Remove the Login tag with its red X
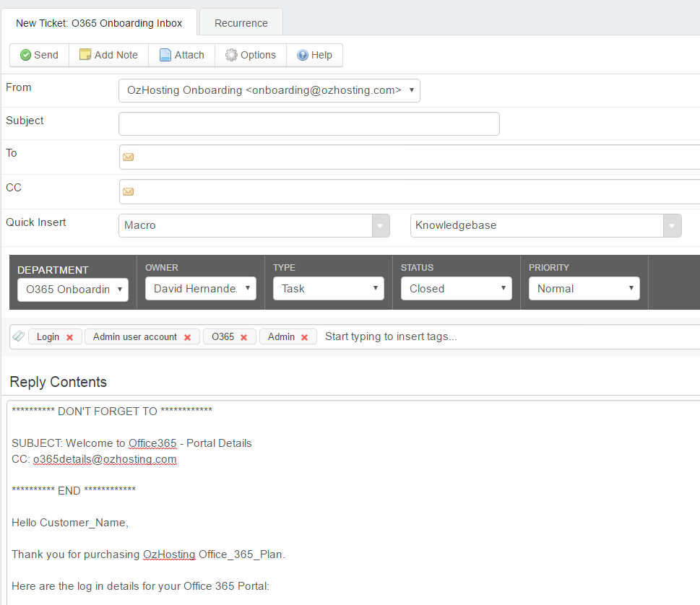Viewport: 700px width, 605px height. [69, 337]
